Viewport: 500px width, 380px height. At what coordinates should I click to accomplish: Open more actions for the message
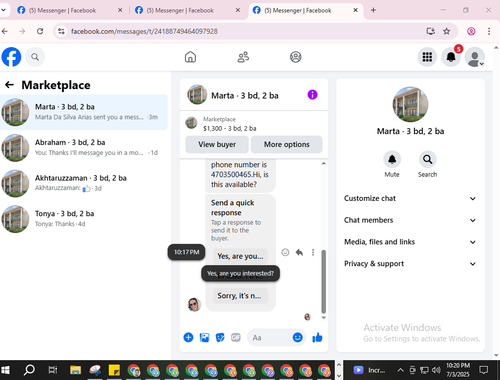click(313, 252)
